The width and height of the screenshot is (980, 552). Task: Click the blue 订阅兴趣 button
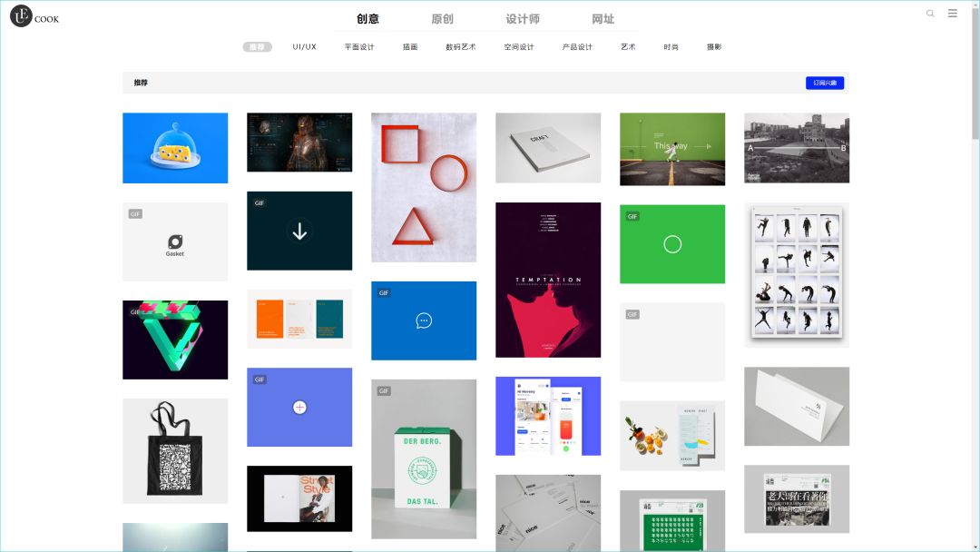[x=825, y=83]
